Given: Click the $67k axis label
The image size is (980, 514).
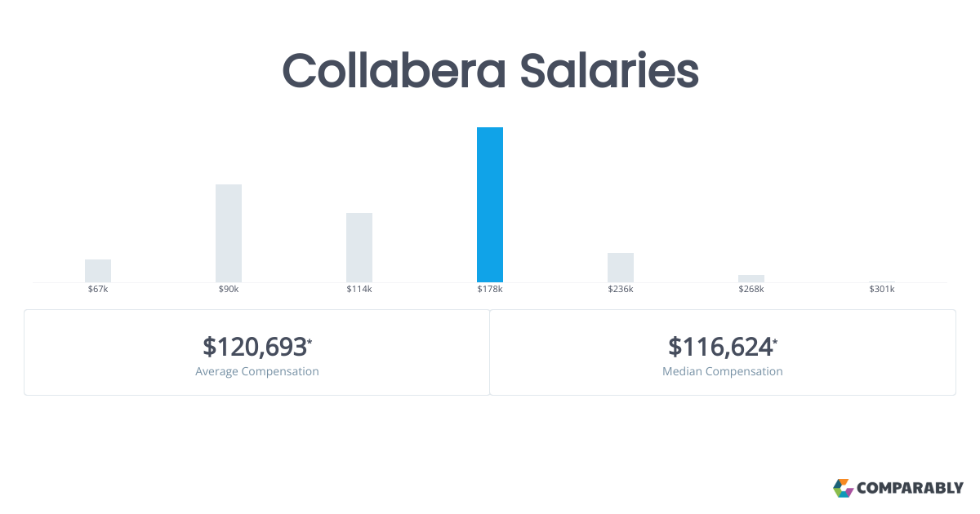Looking at the screenshot, I should (98, 290).
